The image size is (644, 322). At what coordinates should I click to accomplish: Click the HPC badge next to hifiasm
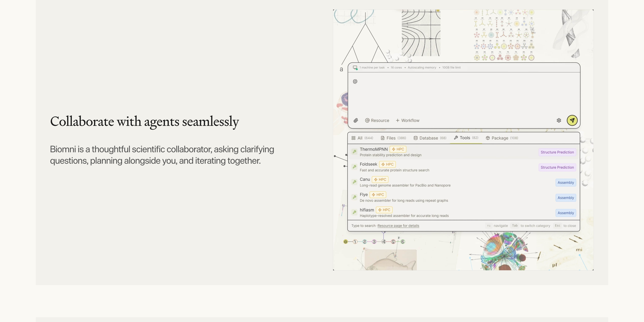pos(384,210)
